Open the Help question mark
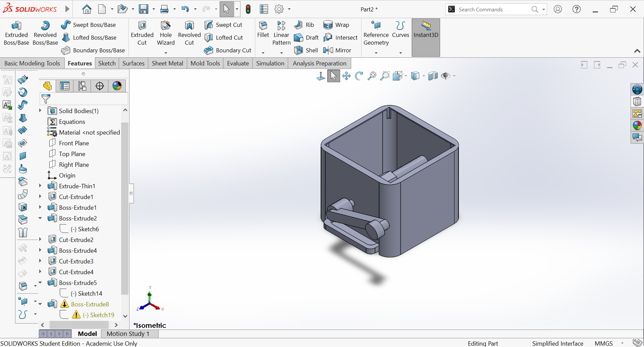Image resolution: width=644 pixels, height=347 pixels. click(577, 9)
